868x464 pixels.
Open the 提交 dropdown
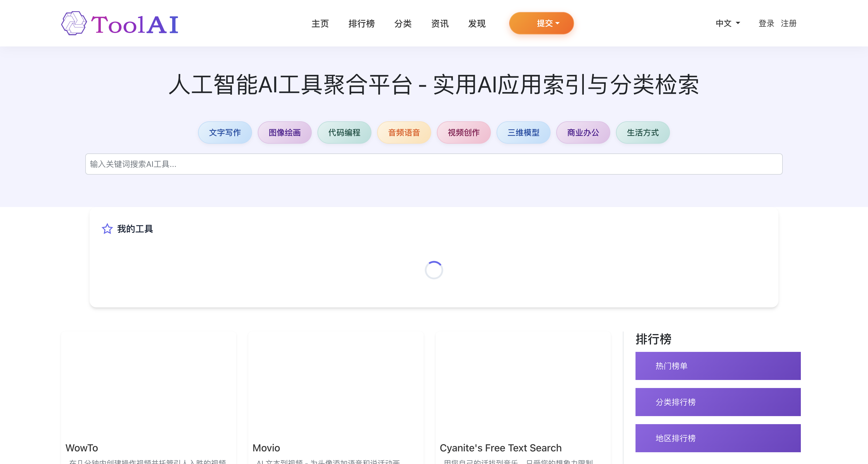pyautogui.click(x=541, y=23)
